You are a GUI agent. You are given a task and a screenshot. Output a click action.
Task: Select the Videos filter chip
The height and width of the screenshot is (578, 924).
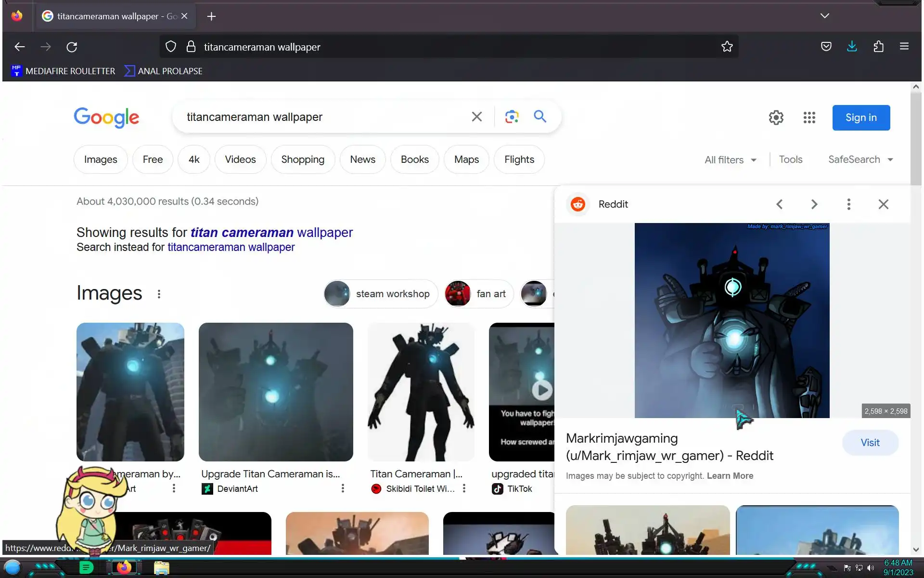tap(240, 159)
